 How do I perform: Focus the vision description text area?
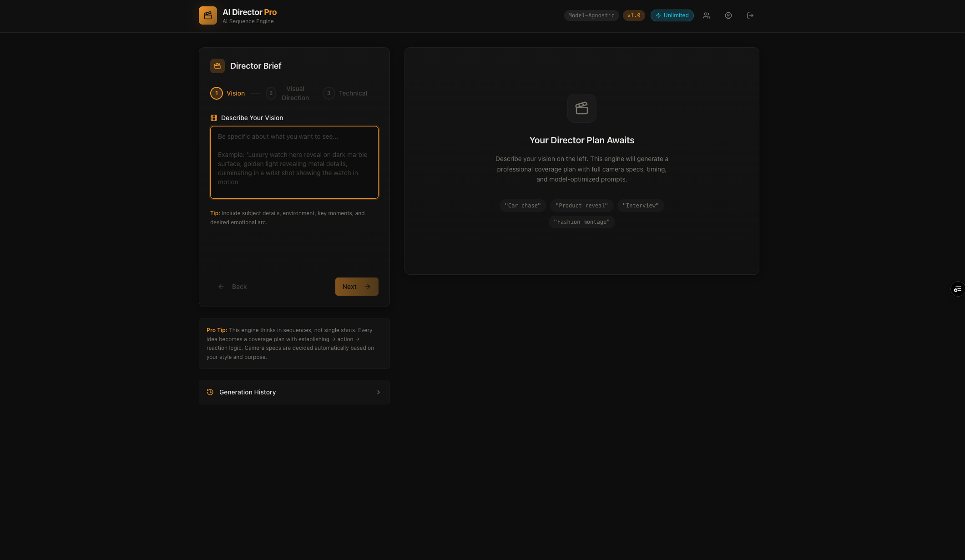[294, 162]
